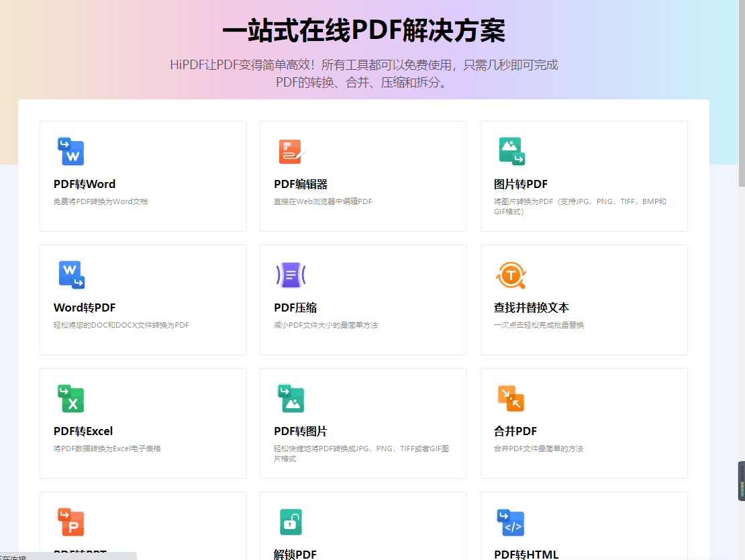Open the PDF转Excel title link
This screenshot has height=560, width=745.
(83, 431)
